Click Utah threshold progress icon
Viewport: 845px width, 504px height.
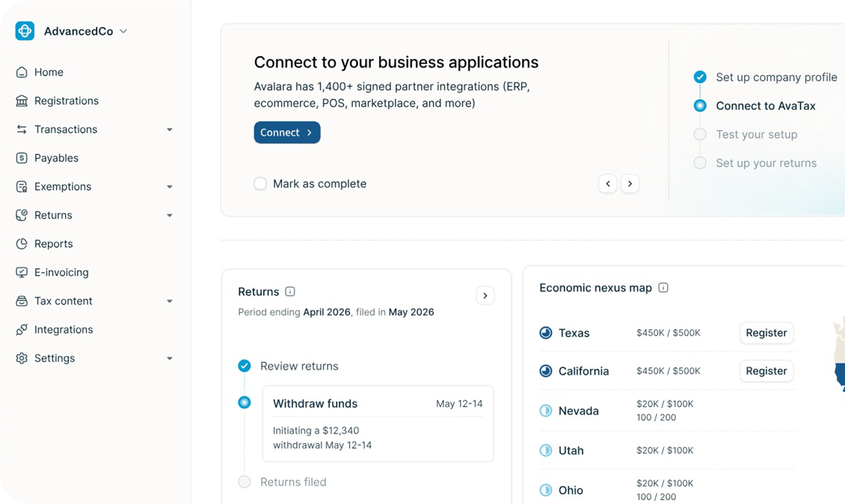[546, 450]
